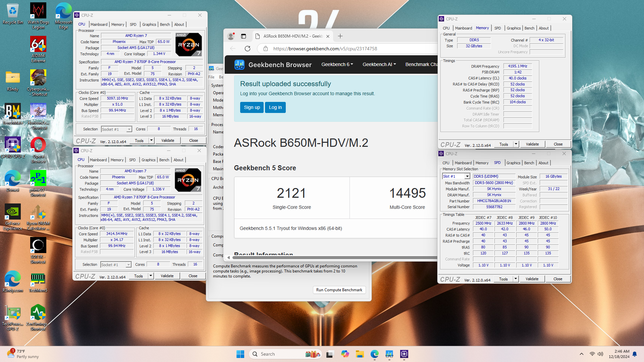644x362 pixels.
Task: Open R3ndy.com Edge shortcut icon
Action: 12,282
